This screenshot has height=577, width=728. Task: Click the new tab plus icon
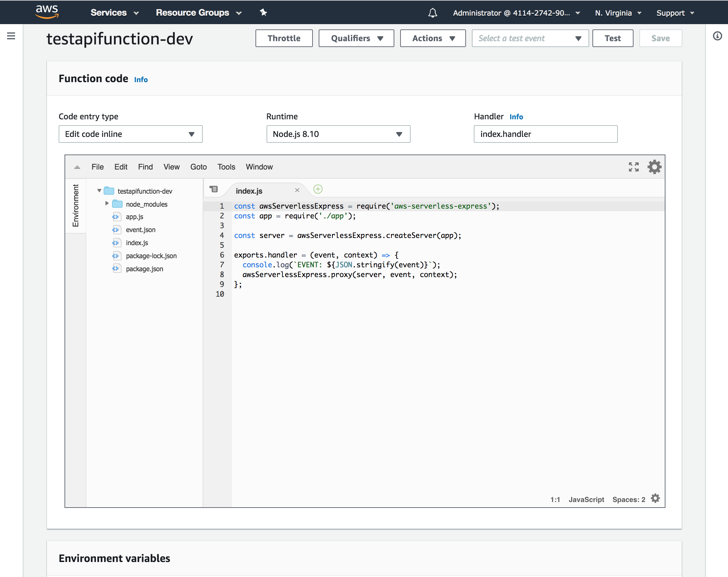[x=318, y=189]
